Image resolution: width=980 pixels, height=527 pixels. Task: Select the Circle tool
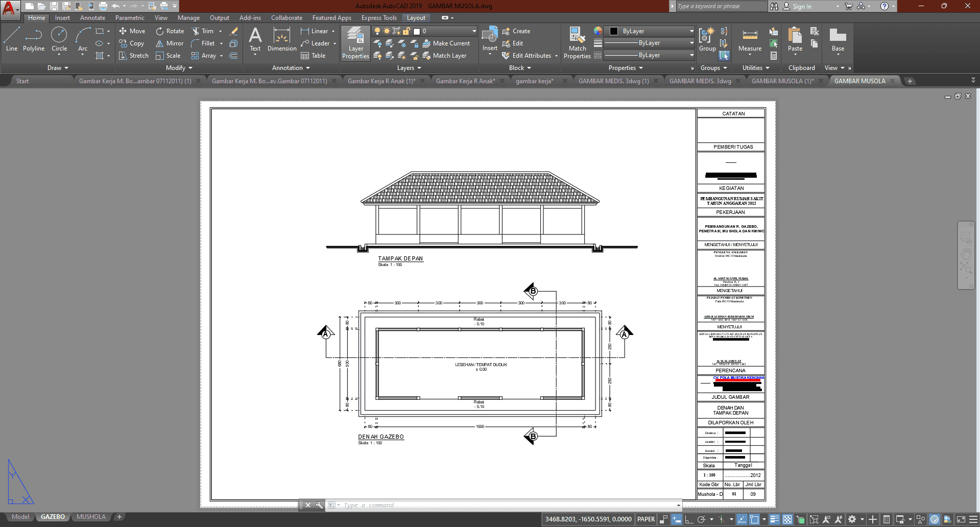point(59,39)
